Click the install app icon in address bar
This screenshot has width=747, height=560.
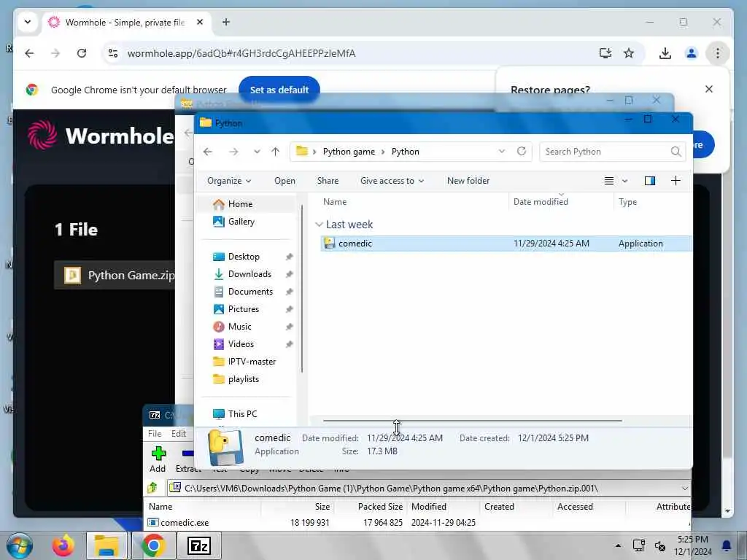click(x=605, y=53)
